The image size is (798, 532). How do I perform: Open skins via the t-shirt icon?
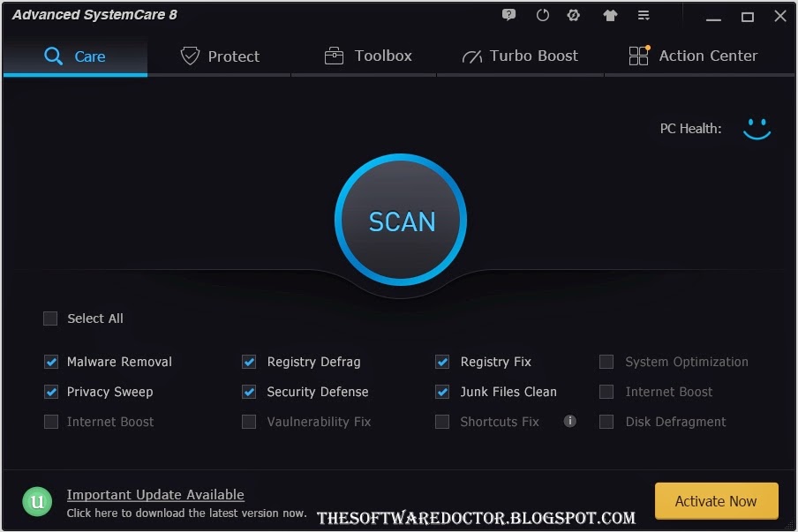point(610,15)
